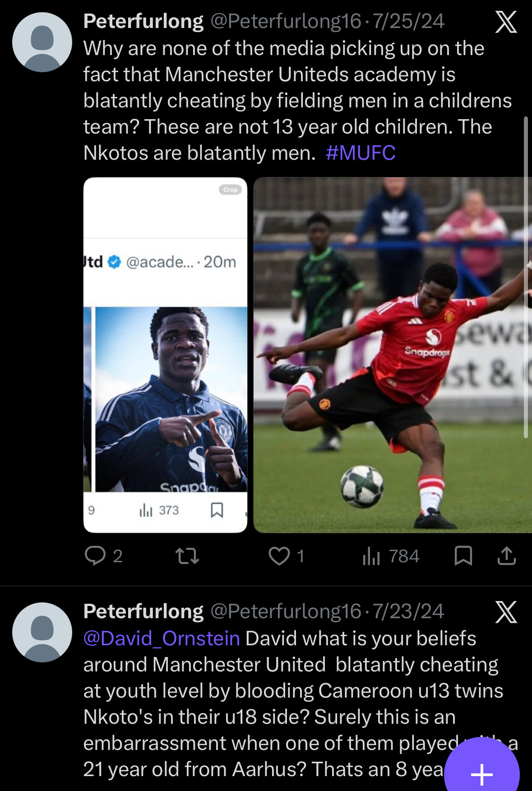This screenshot has width=532, height=791.
Task: Tap X logo on the 7/23/24 tweet
Action: (x=506, y=612)
